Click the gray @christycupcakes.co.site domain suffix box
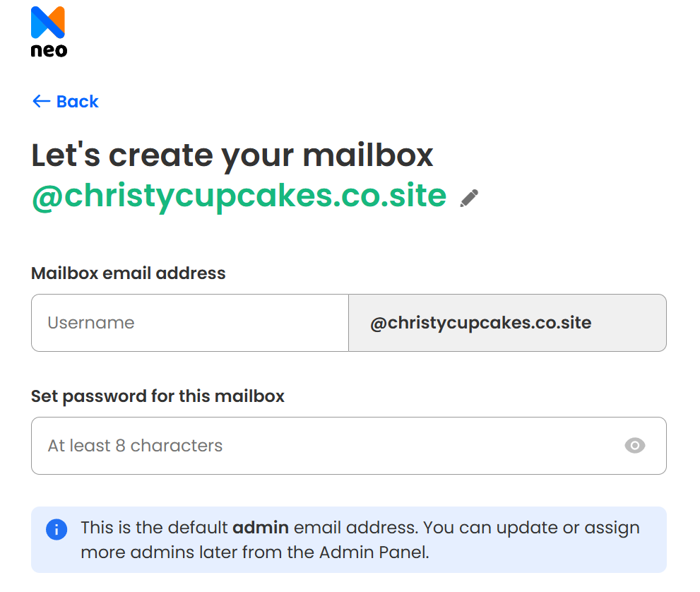This screenshot has width=700, height=592. click(x=507, y=322)
